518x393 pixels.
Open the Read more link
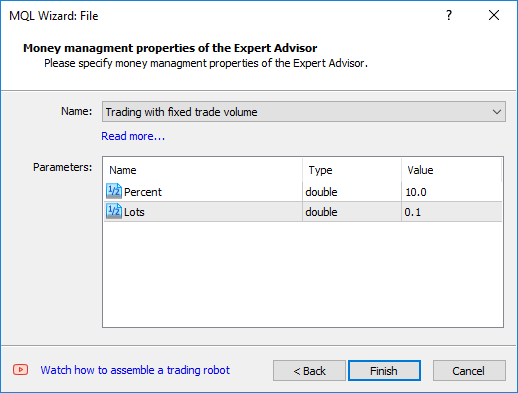click(133, 136)
